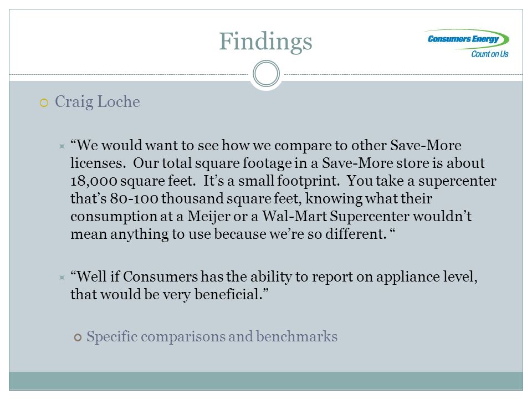The height and width of the screenshot is (399, 532).
Task: Click the star bullet before the "Well if Consumers" quote
Action: pyautogui.click(x=62, y=278)
